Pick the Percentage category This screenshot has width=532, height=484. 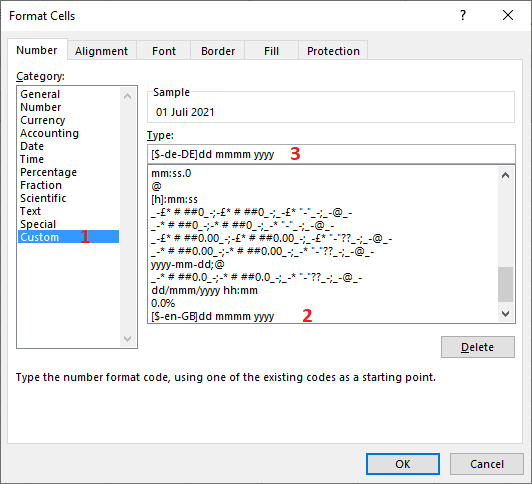[x=69, y=172]
